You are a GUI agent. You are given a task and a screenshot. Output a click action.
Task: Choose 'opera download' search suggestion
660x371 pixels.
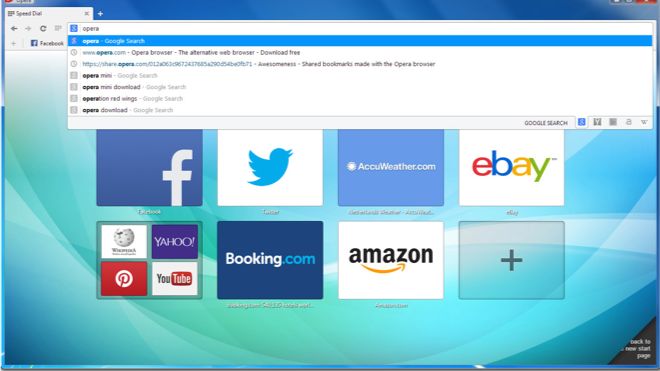pyautogui.click(x=360, y=110)
